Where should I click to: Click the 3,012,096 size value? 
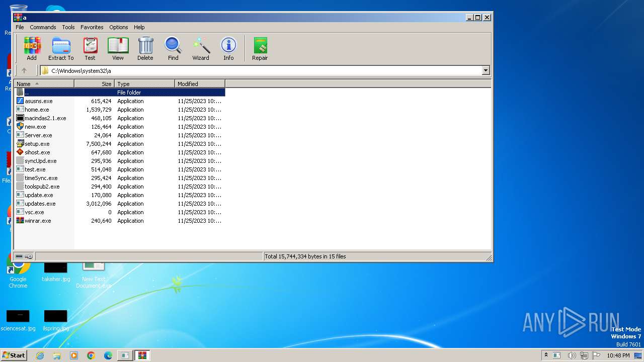99,204
